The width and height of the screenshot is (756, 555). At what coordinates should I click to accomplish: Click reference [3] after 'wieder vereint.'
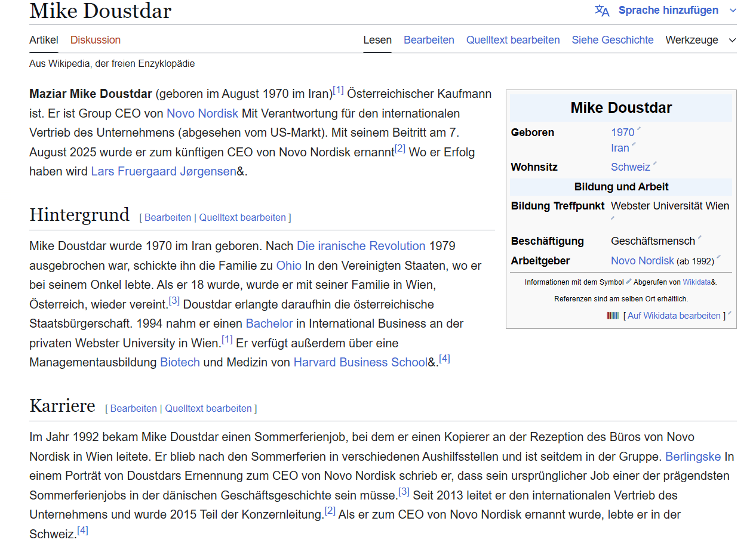pyautogui.click(x=174, y=300)
